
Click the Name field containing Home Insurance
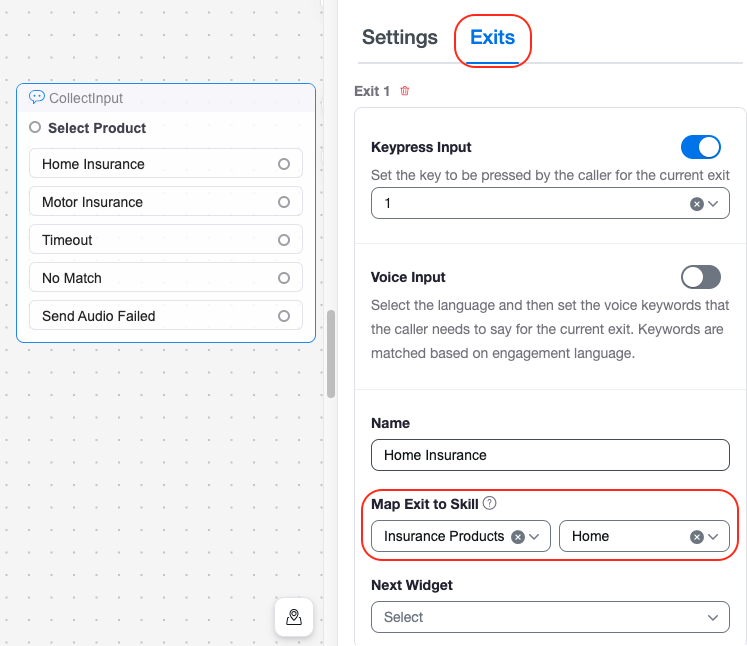click(x=550, y=455)
